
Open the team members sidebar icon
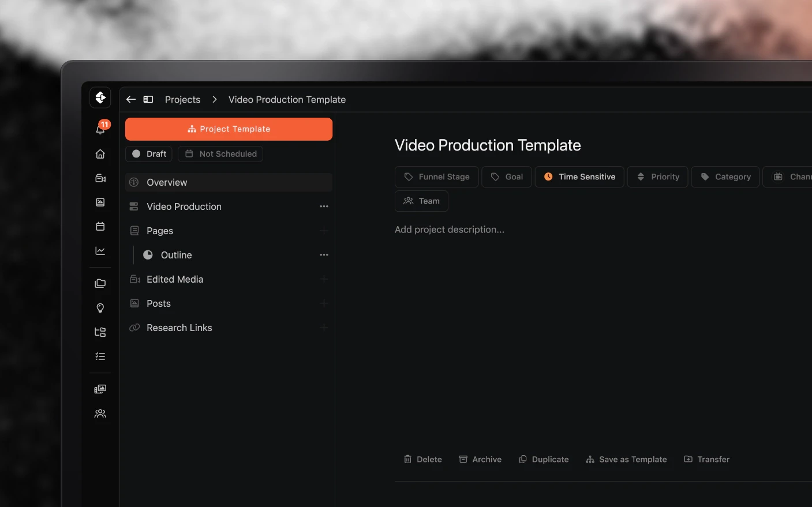100,414
